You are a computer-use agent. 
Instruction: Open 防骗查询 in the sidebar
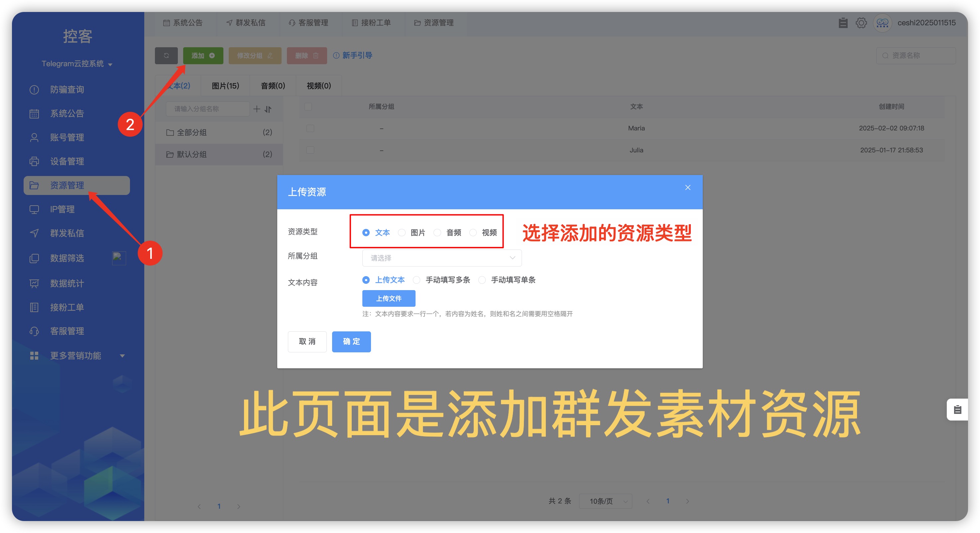67,89
